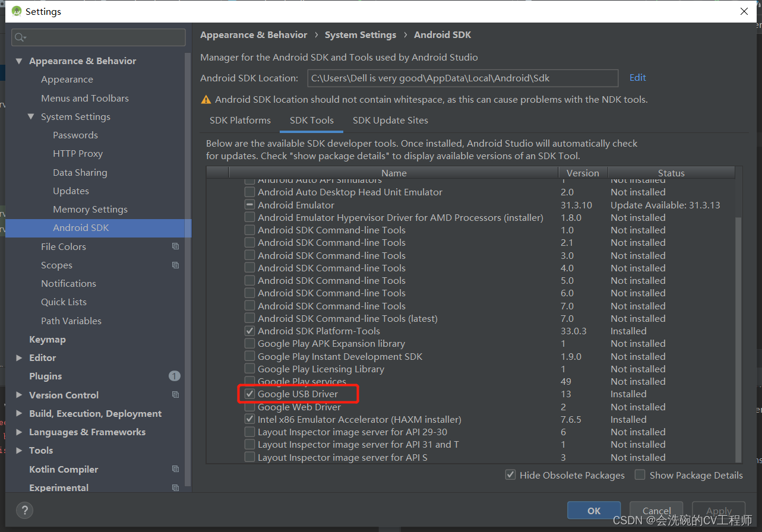Viewport: 762px width, 532px height.
Task: Click the Android Studio icon in the title bar
Action: pyautogui.click(x=16, y=11)
